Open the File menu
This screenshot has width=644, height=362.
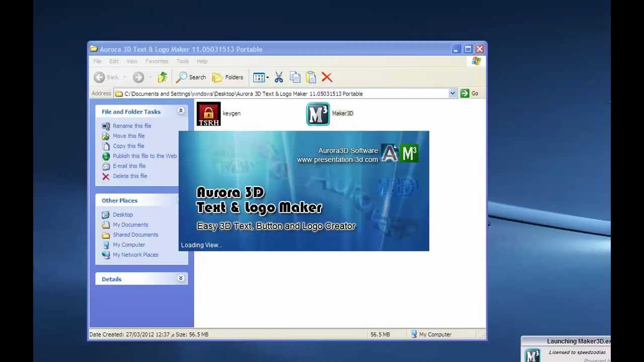pyautogui.click(x=97, y=61)
